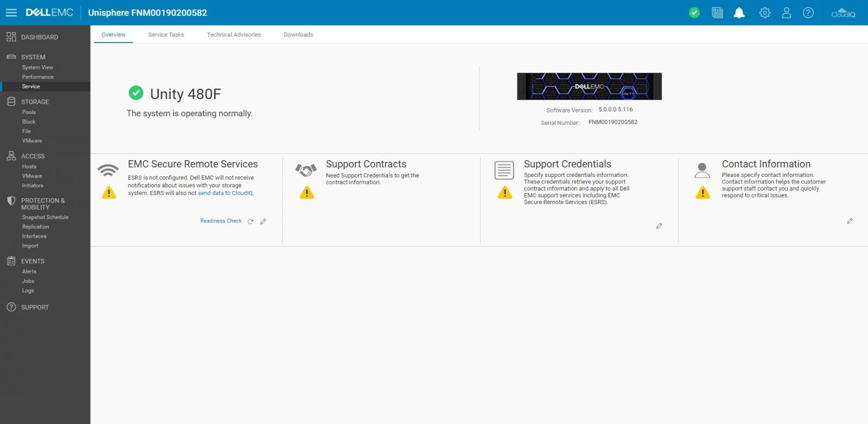Open the Technical Advisories tab
This screenshot has width=868, height=424.
pos(234,35)
